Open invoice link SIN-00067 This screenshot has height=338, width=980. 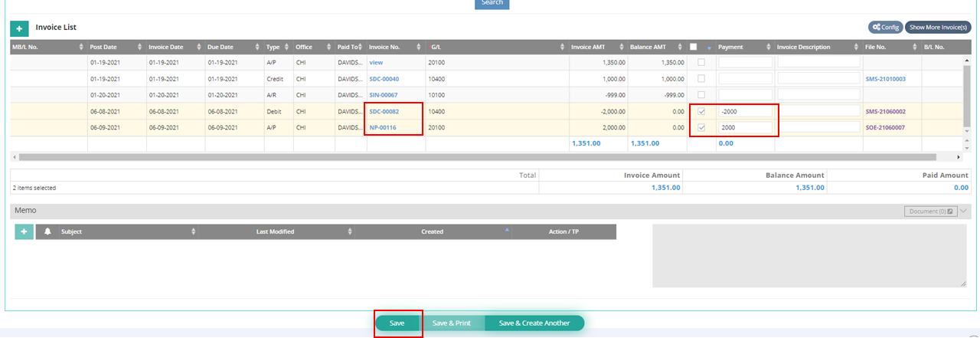pos(384,95)
